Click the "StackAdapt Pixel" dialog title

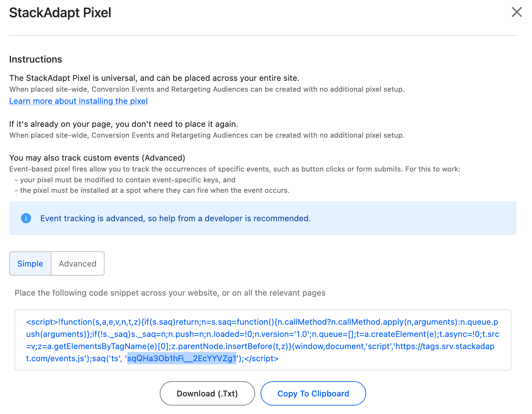click(x=60, y=13)
